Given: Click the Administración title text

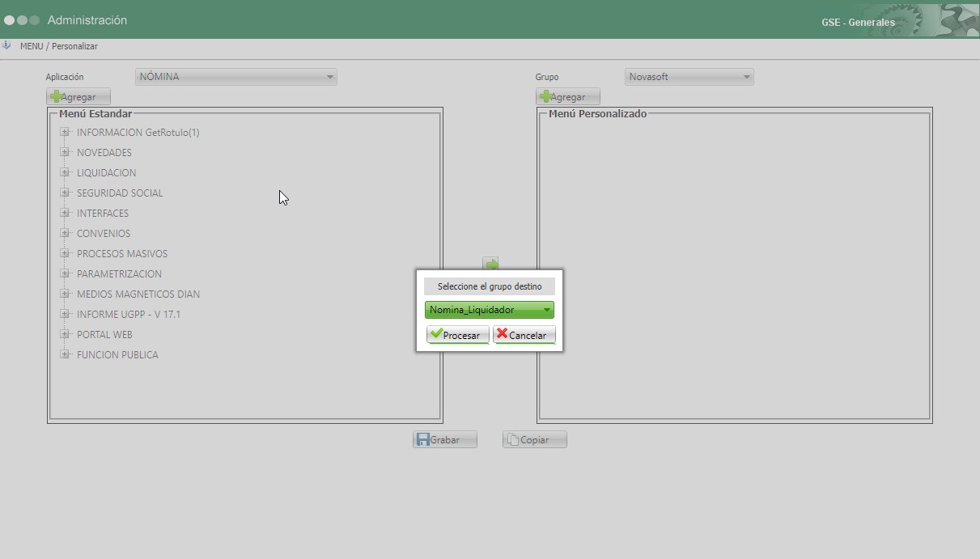Looking at the screenshot, I should coord(87,20).
